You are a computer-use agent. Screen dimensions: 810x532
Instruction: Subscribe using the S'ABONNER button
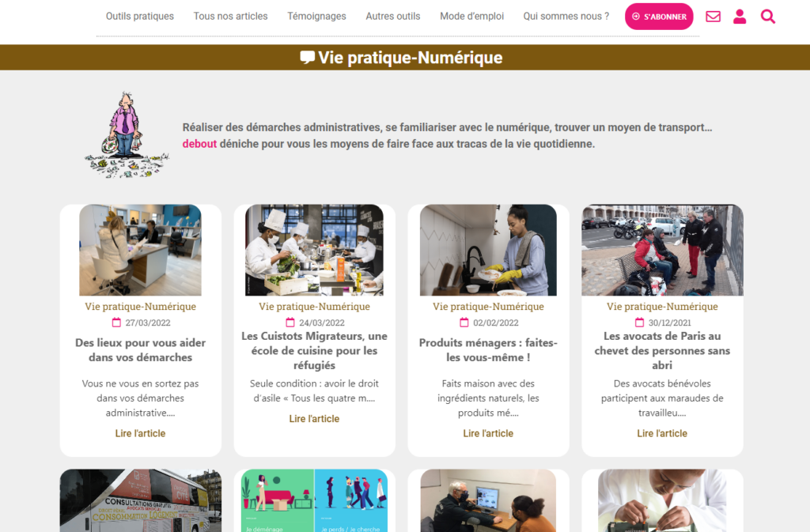click(x=659, y=17)
